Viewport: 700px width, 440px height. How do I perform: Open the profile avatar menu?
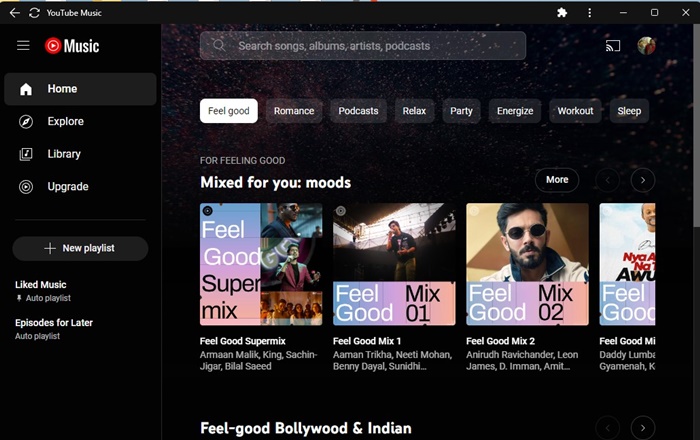[646, 46]
